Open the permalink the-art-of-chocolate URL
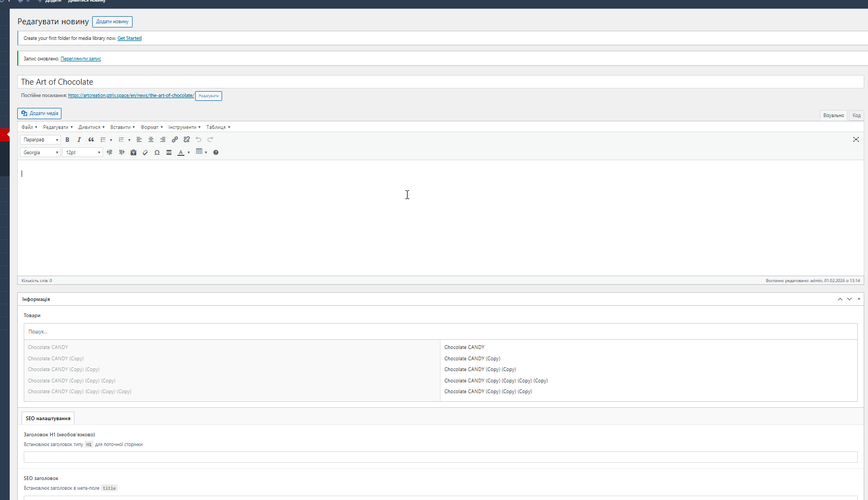868x500 pixels. click(131, 95)
